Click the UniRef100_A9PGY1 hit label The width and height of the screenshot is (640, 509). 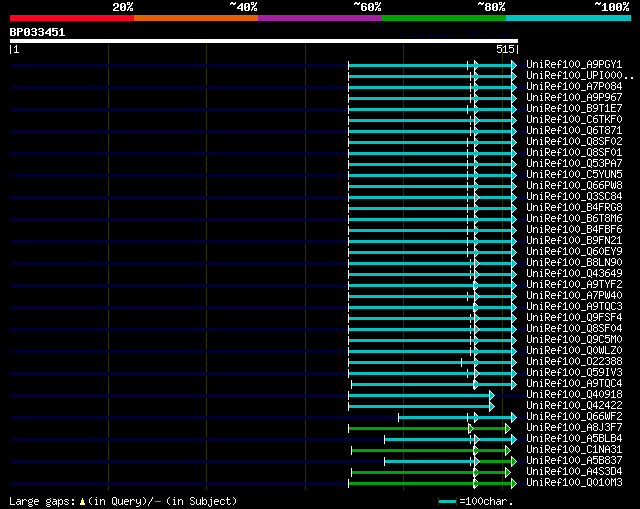[x=574, y=64]
